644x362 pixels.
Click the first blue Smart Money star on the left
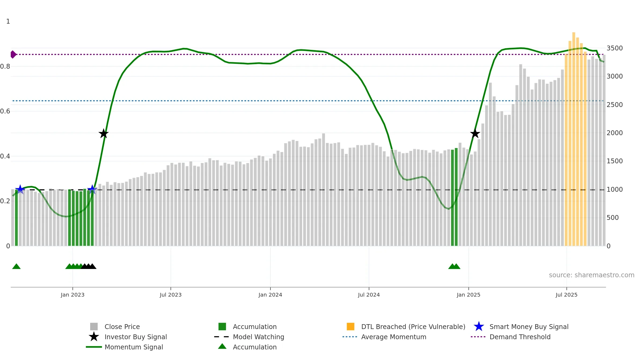pos(20,190)
